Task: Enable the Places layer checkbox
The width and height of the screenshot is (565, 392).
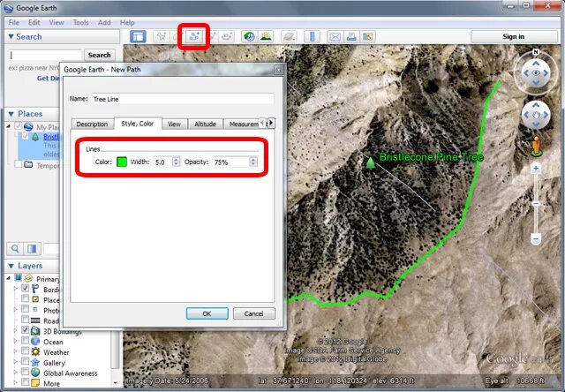Action: 25,298
